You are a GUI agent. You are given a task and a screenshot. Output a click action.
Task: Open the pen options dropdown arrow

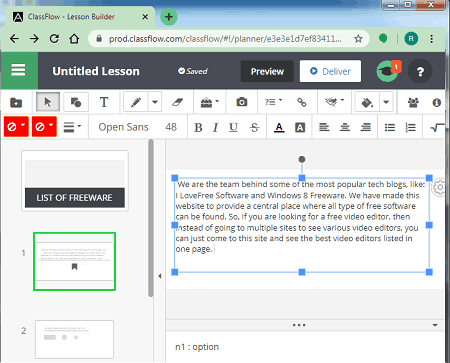click(155, 102)
